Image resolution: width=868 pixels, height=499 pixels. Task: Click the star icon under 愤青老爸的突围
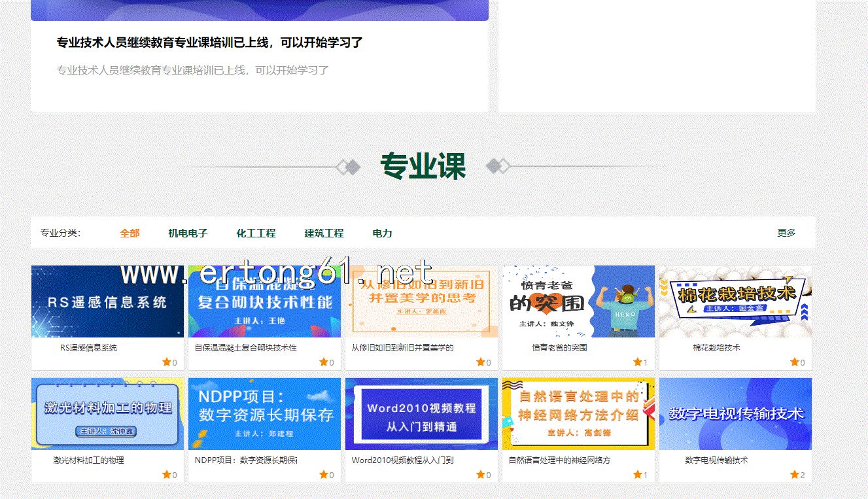[637, 362]
